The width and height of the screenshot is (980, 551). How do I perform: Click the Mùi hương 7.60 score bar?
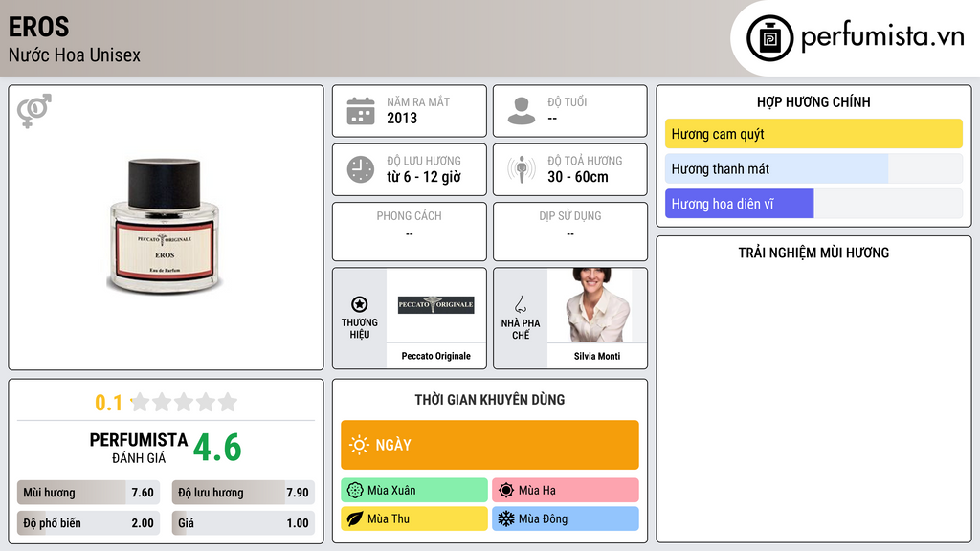(88, 493)
